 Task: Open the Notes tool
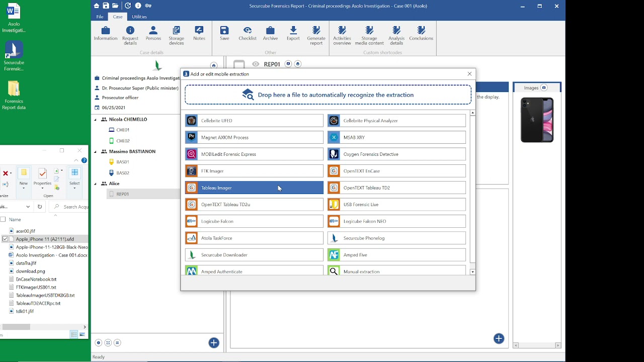199,33
